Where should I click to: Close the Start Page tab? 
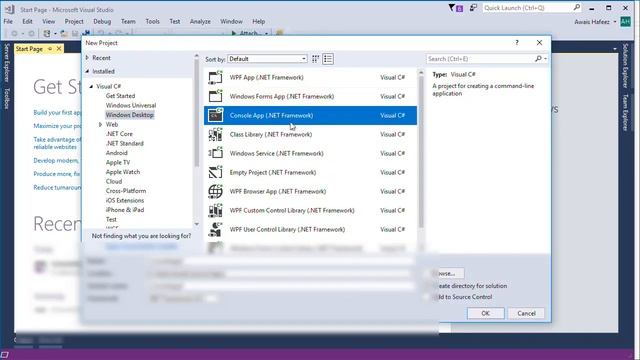pyautogui.click(x=59, y=49)
